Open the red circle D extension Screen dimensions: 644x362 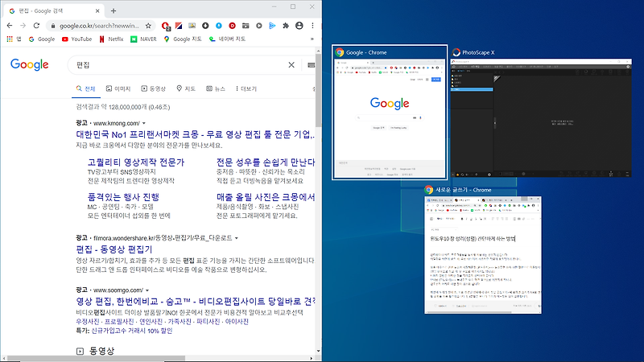tap(232, 26)
